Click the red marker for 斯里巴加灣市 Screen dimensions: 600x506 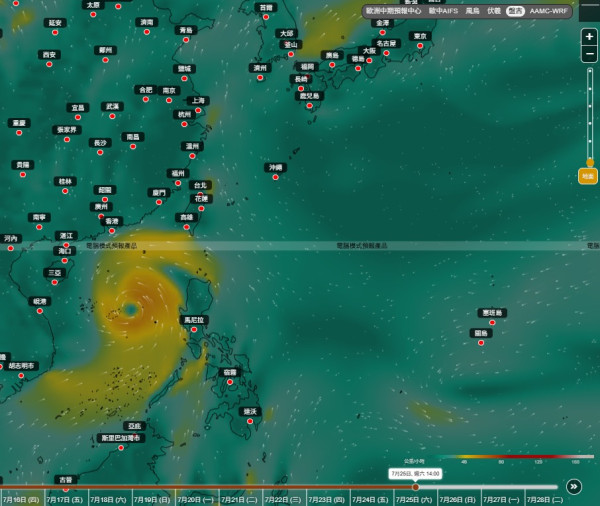(121, 448)
